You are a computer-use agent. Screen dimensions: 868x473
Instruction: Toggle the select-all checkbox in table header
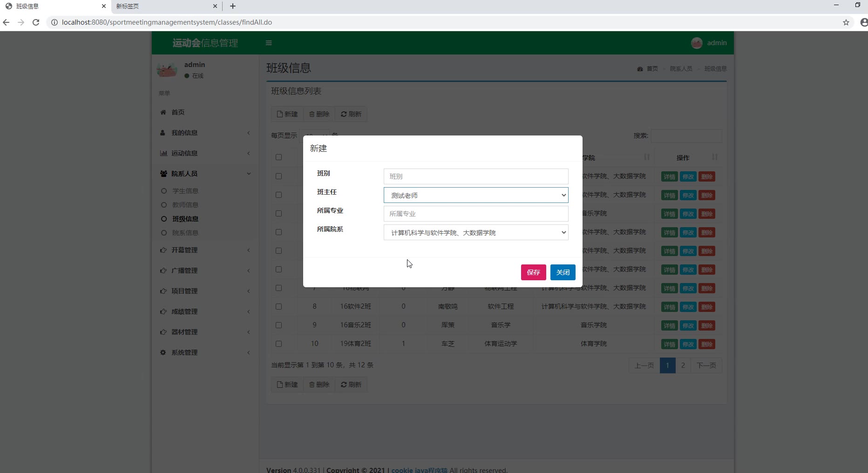[278, 157]
